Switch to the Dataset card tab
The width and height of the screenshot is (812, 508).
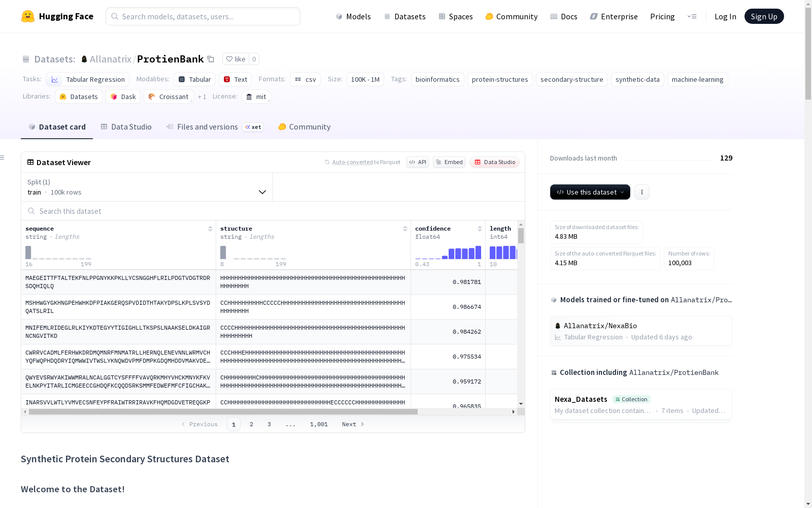tap(57, 127)
